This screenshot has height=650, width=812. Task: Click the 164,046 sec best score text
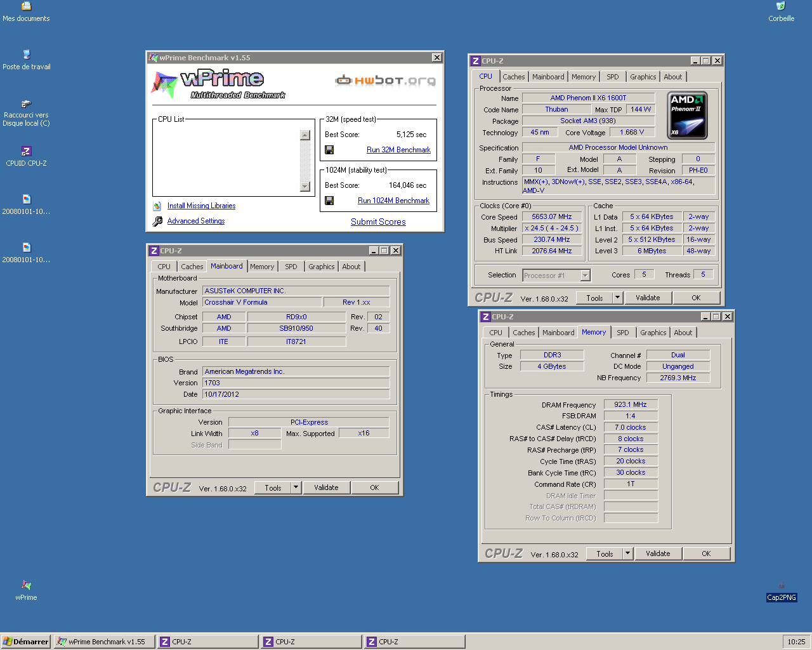[407, 185]
